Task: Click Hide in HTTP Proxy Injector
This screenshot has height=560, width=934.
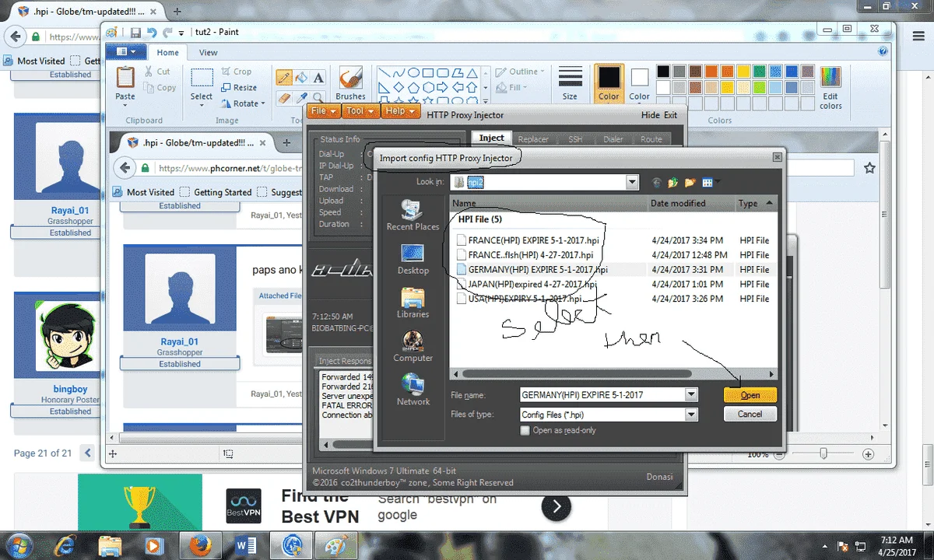Action: (x=651, y=115)
